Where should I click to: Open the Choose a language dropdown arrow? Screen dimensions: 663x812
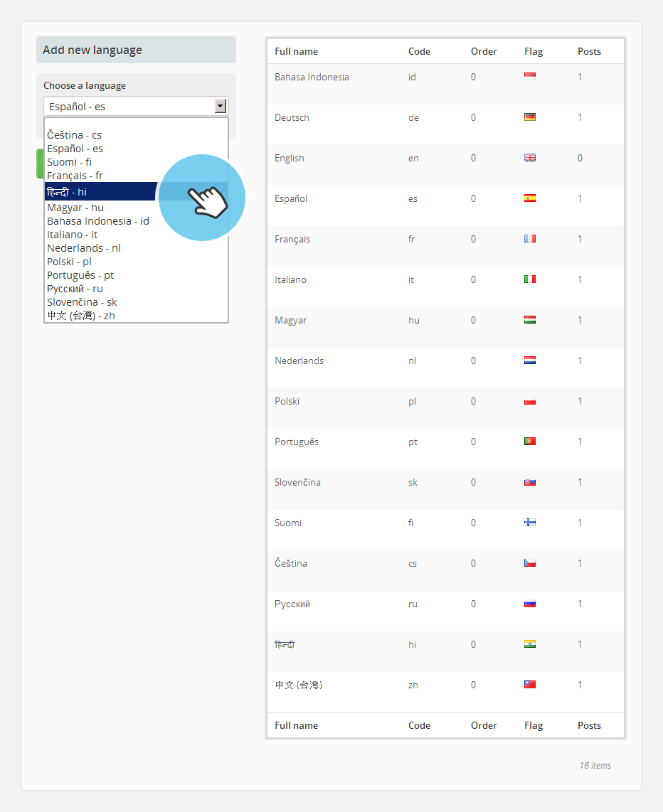pos(221,106)
